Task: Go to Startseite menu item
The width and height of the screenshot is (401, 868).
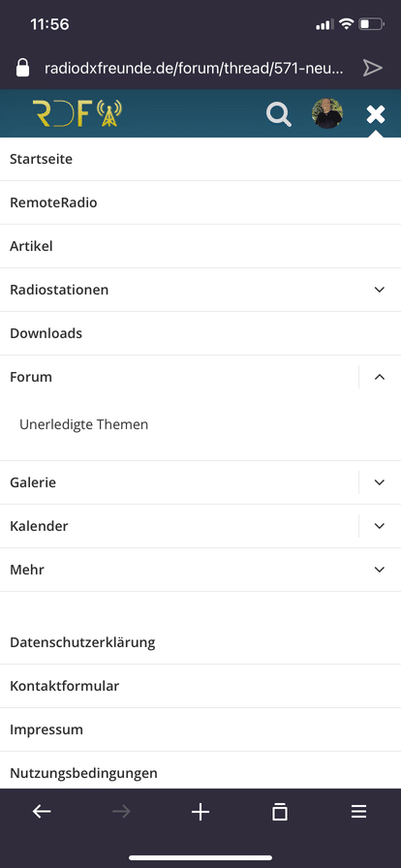Action: tap(200, 160)
